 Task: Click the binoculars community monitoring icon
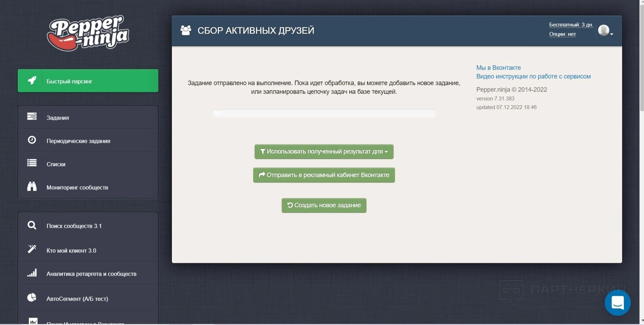(x=32, y=187)
